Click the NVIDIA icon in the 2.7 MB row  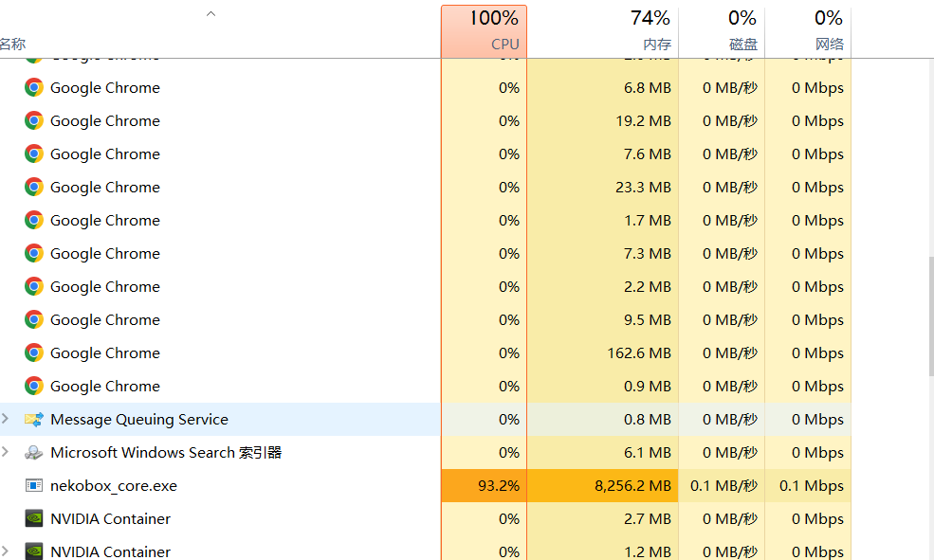(x=34, y=519)
